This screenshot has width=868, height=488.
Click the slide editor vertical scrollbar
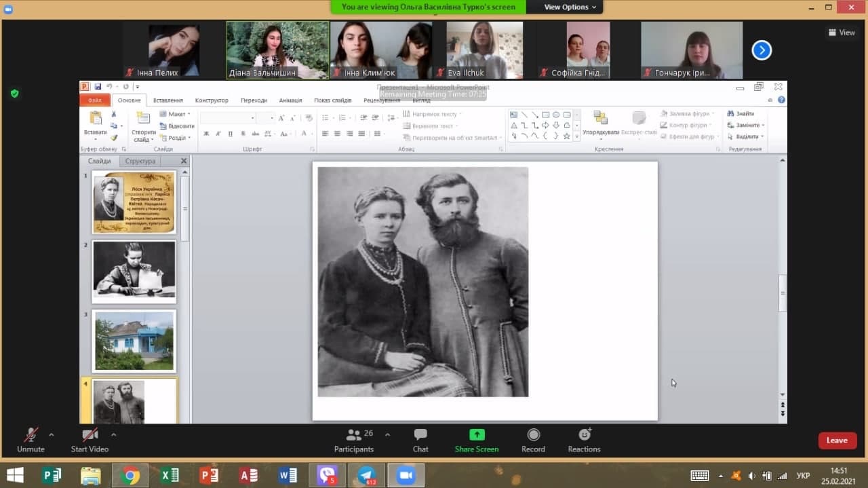783,293
